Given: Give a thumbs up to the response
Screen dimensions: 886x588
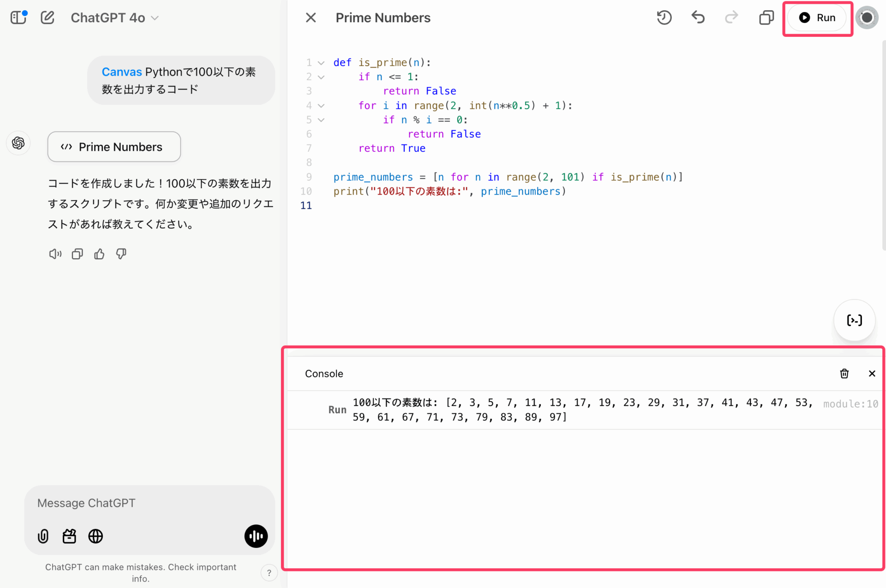Looking at the screenshot, I should [x=99, y=254].
